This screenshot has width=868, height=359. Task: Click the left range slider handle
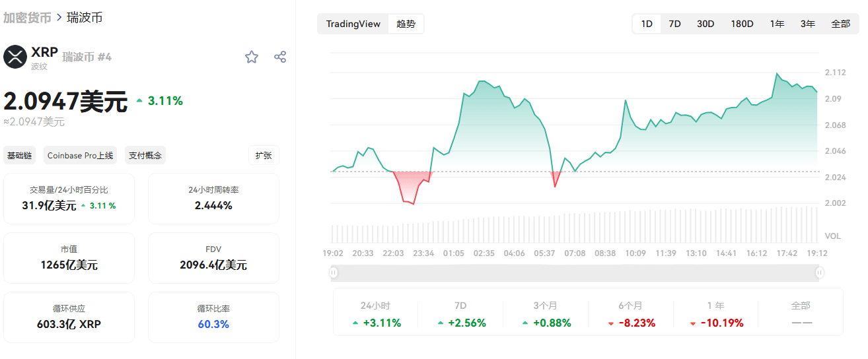[334, 272]
